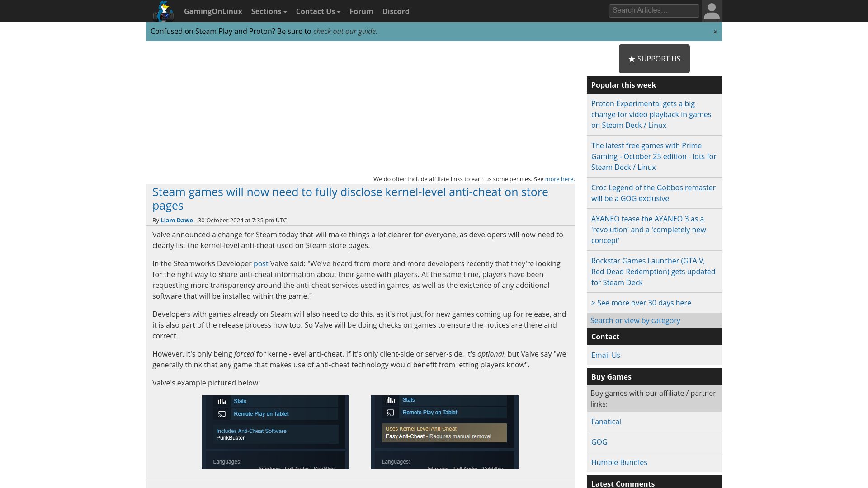
Task: Open the Forum nav item
Action: point(361,11)
